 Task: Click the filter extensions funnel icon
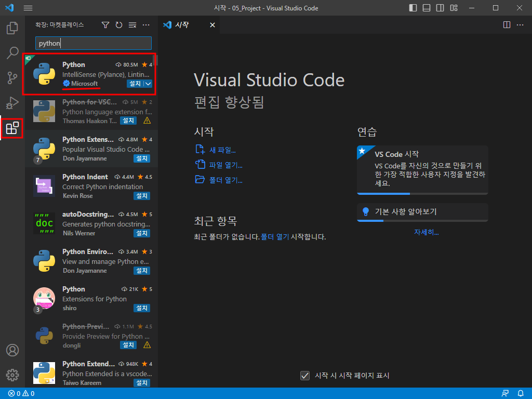[x=105, y=25]
